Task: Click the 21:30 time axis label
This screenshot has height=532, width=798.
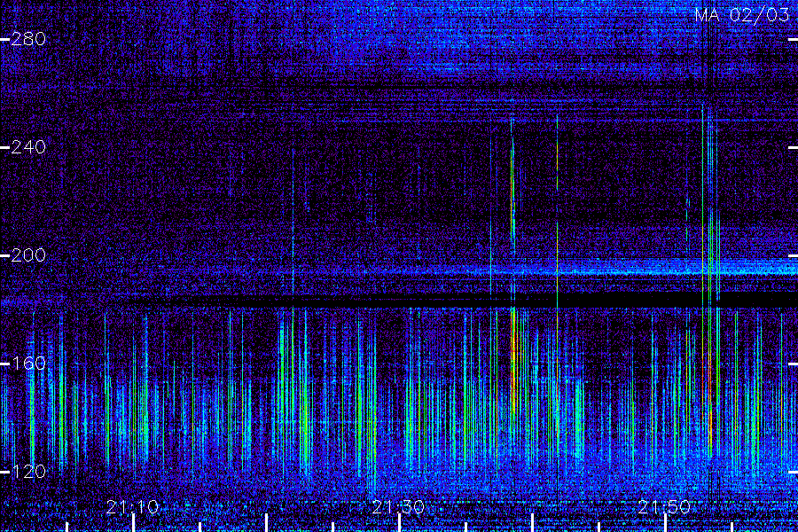Action: click(398, 507)
